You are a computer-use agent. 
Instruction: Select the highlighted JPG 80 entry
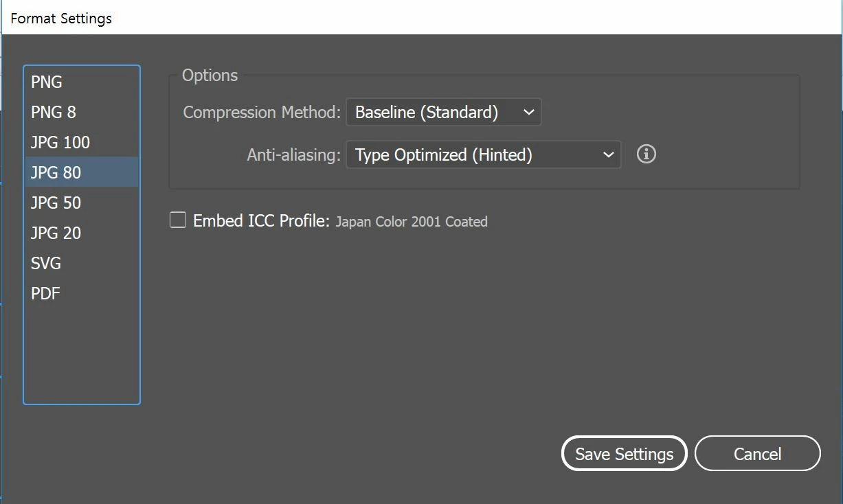tap(82, 172)
